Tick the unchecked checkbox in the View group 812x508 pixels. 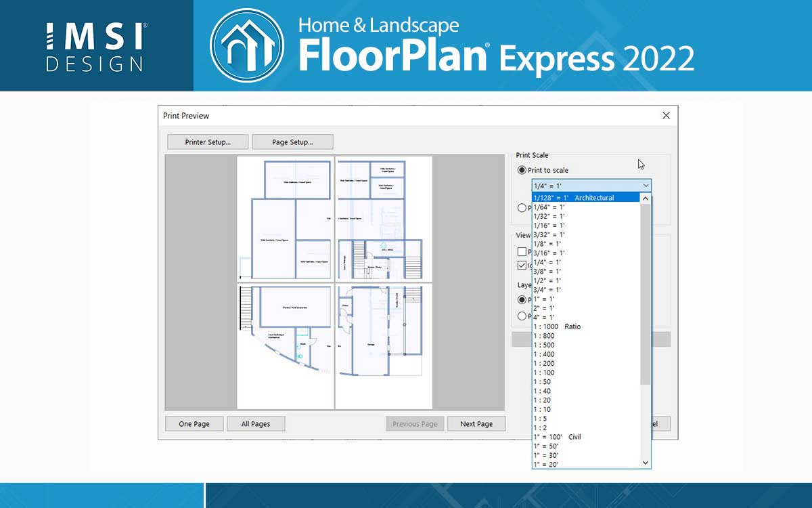[522, 252]
